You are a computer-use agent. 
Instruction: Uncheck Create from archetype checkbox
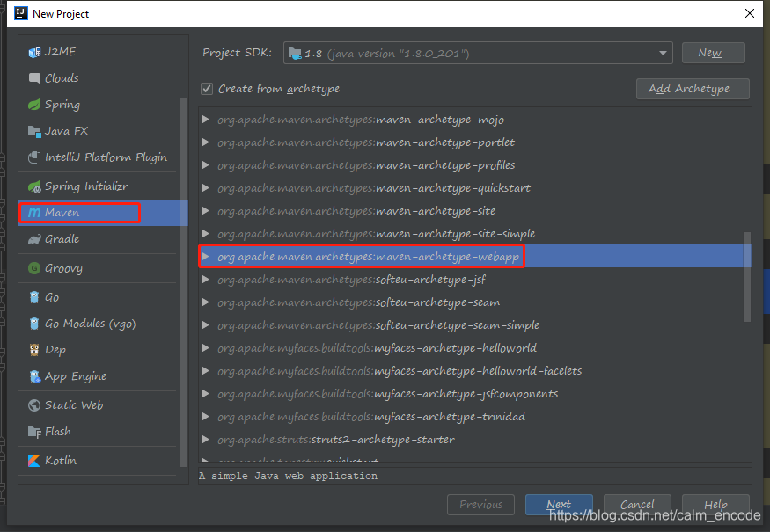coord(207,89)
